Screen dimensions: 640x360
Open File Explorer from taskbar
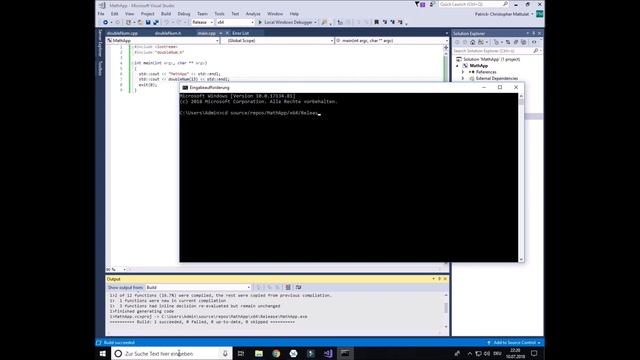coord(259,353)
